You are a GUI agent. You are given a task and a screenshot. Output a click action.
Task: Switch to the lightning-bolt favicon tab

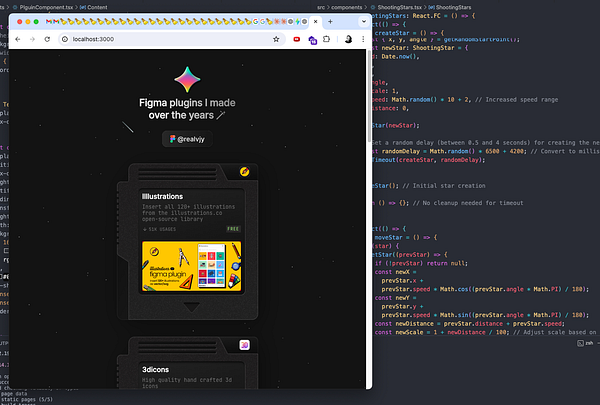click(297, 22)
